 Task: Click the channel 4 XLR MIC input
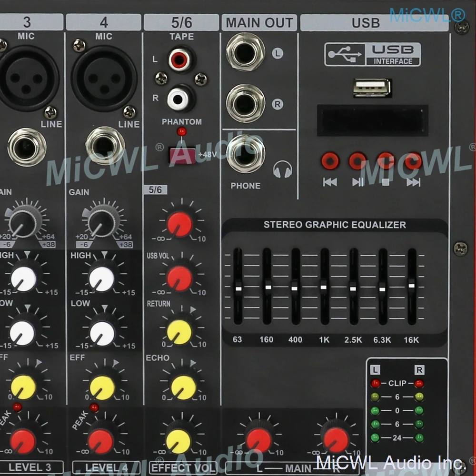pyautogui.click(x=104, y=79)
